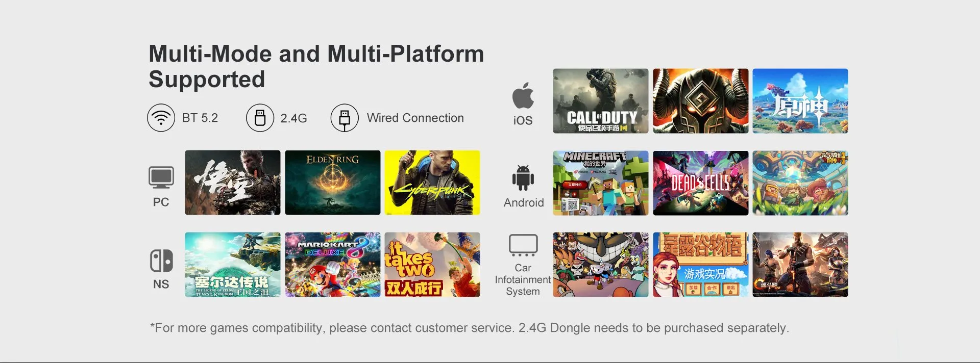The height and width of the screenshot is (363, 980).
Task: Open the Cyberpunk game cover
Action: point(432,183)
